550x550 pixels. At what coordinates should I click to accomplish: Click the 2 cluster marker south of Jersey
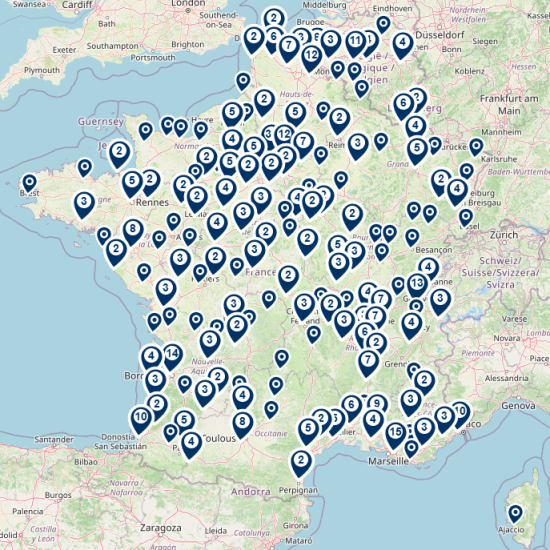pyautogui.click(x=119, y=154)
